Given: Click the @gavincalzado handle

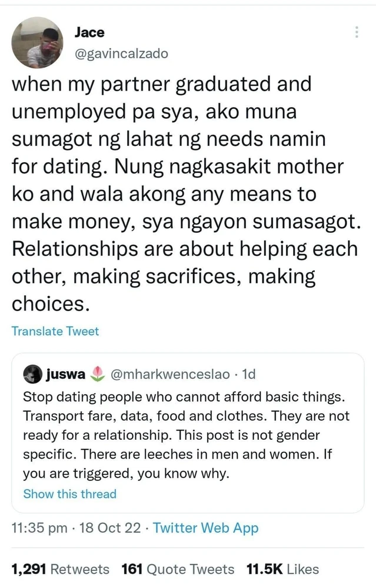Looking at the screenshot, I should (x=121, y=54).
